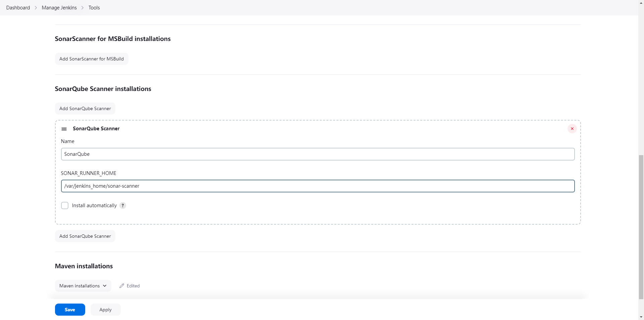The height and width of the screenshot is (320, 644).
Task: Click the pencil Edited icon
Action: click(x=122, y=286)
